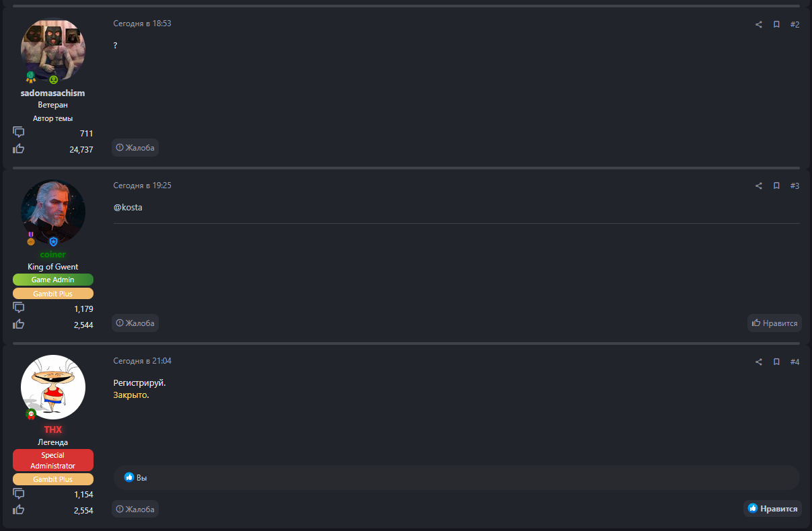Click Game Admin badge of coiner
Image resolution: width=812 pixels, height=531 pixels.
tap(53, 280)
